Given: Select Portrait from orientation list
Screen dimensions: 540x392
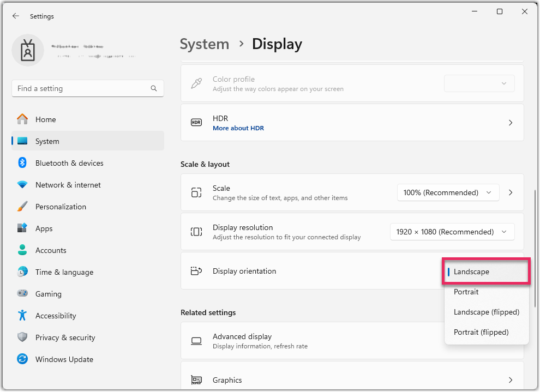Looking at the screenshot, I should pos(466,292).
